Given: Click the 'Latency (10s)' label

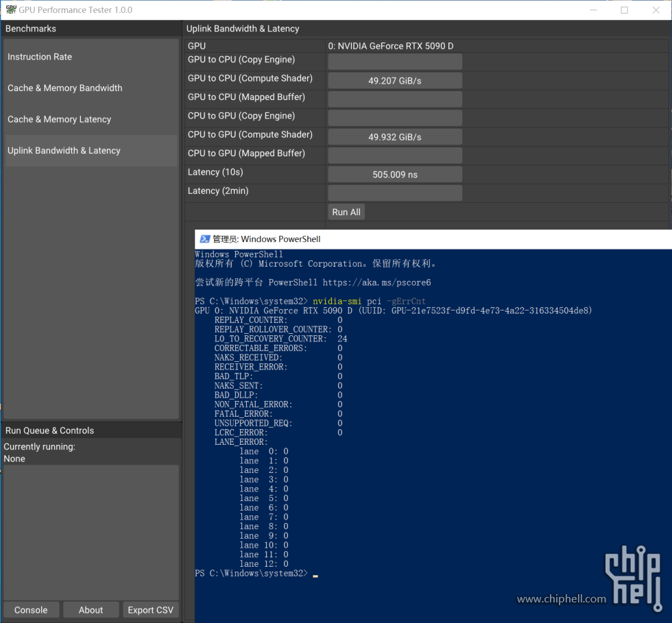Looking at the screenshot, I should pos(215,172).
